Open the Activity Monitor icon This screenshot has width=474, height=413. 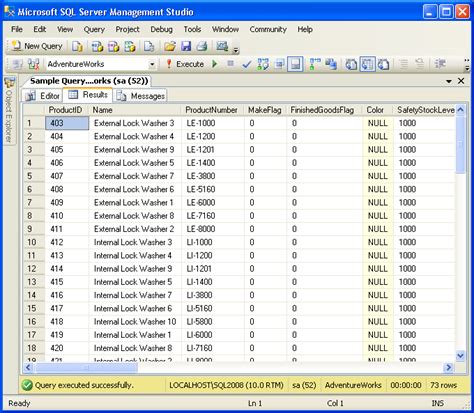(222, 46)
